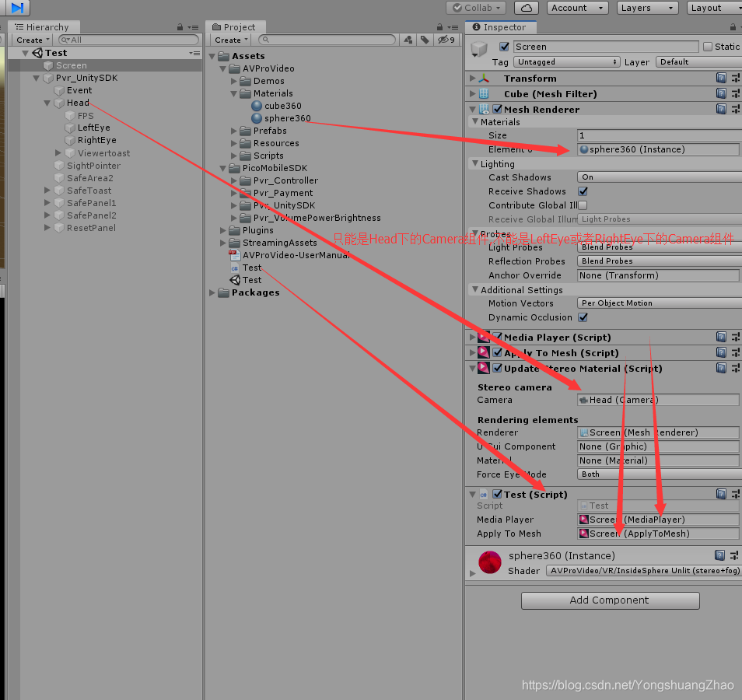
Task: Open the Collab dropdown
Action: pos(476,8)
